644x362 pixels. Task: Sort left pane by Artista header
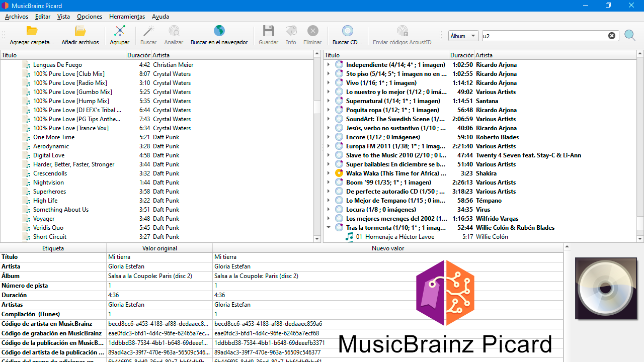(x=232, y=55)
